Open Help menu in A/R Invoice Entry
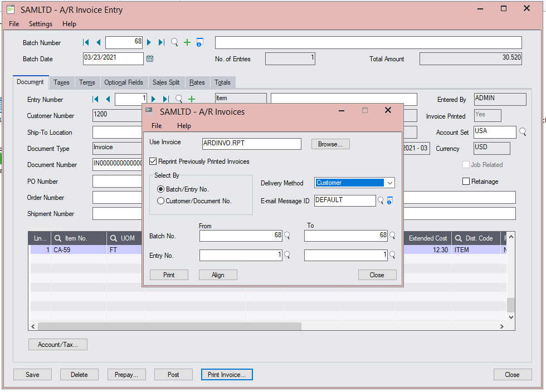 69,24
